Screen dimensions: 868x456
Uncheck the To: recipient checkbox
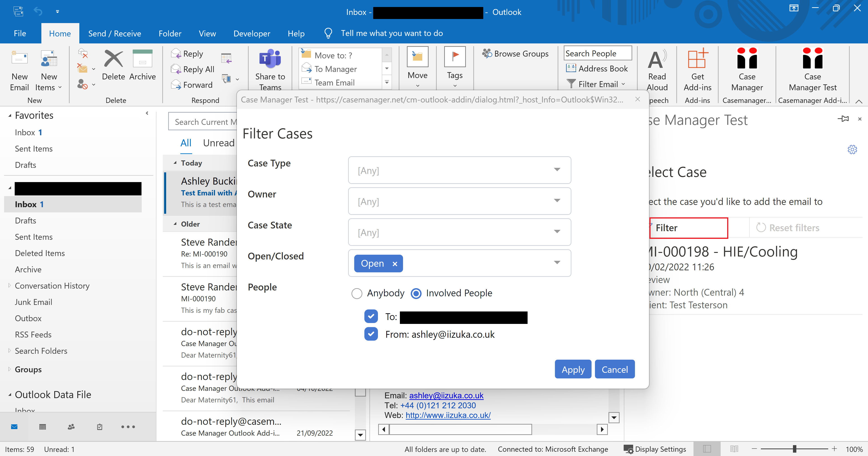click(x=371, y=316)
